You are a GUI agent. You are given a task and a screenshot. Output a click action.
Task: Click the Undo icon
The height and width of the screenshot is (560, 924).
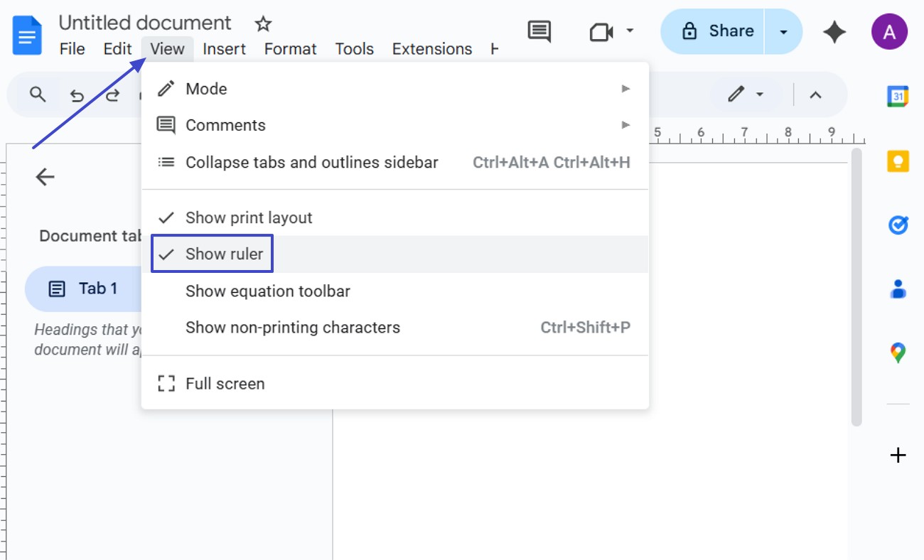click(77, 94)
